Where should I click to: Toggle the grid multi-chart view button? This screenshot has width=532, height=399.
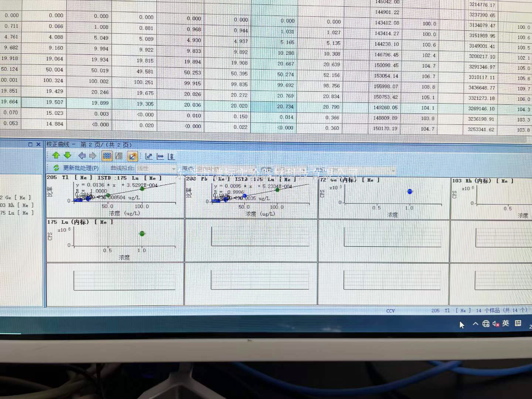[x=107, y=156]
